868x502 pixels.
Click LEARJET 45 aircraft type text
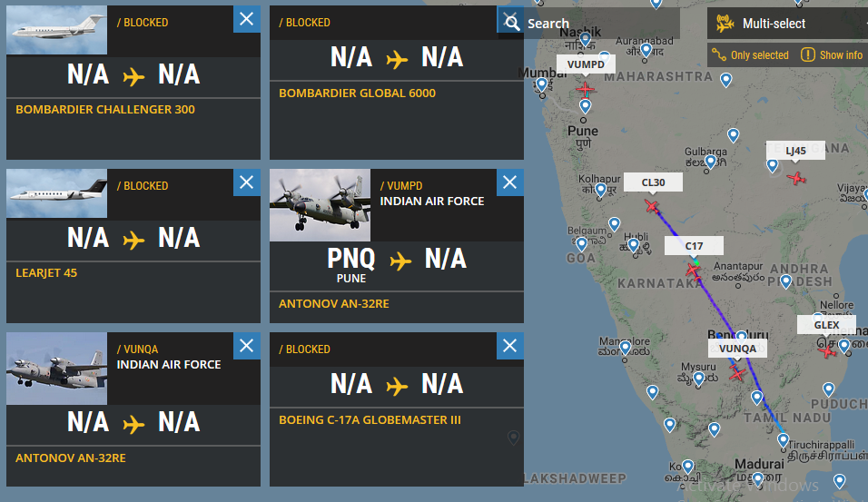(46, 272)
